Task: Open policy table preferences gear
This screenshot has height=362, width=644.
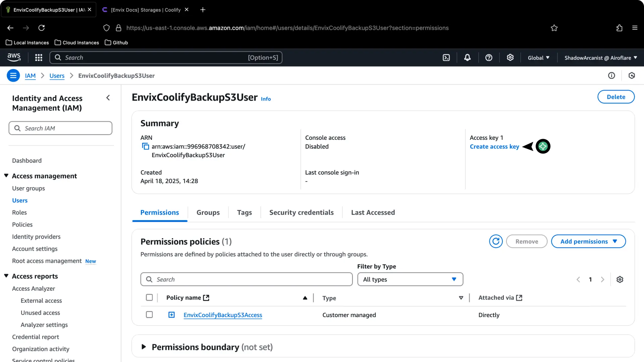Action: click(620, 279)
